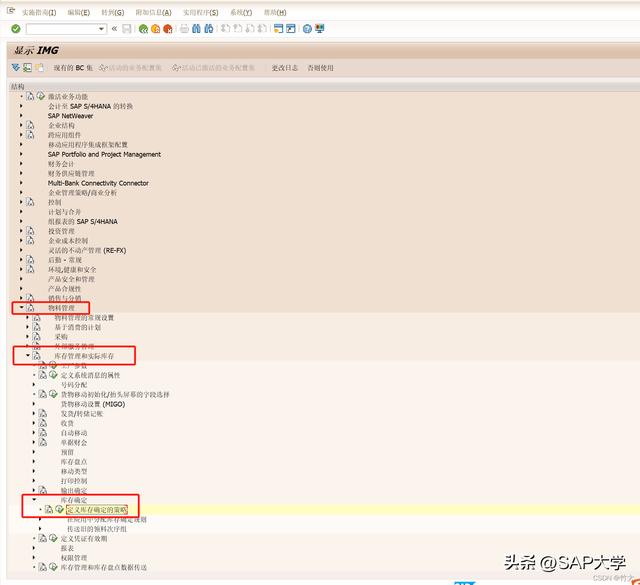The width and height of the screenshot is (640, 585).
Task: Select the 定义库存确定的策略 tree entry
Action: (97, 510)
